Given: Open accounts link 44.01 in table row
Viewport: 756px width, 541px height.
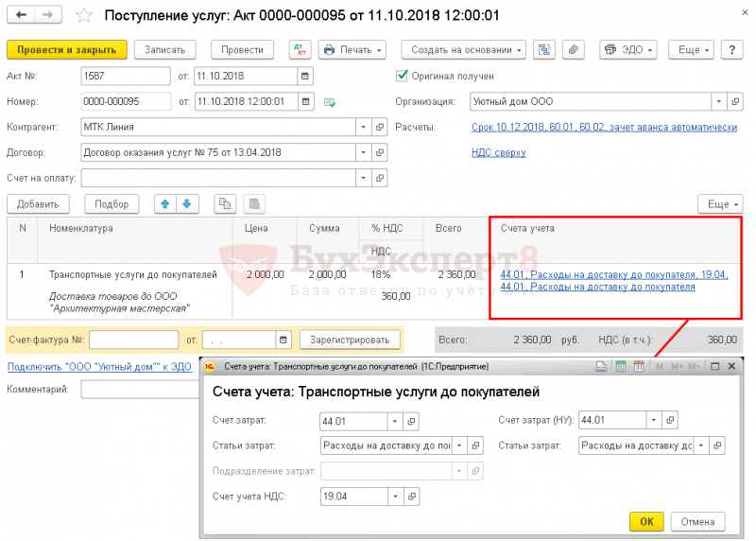Looking at the screenshot, I should point(614,280).
